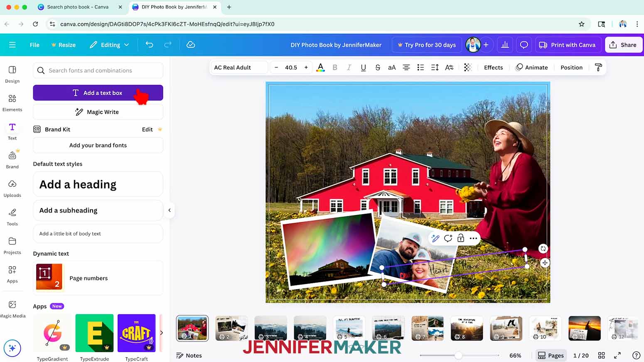The height and width of the screenshot is (362, 644).
Task: Open the Elements panel
Action: pos(12,103)
